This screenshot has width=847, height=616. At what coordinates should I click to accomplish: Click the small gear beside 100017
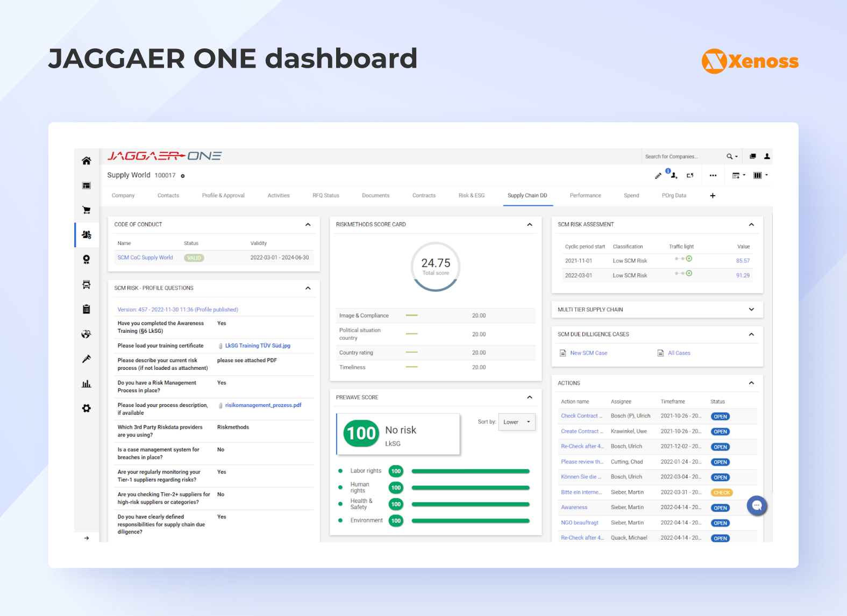[183, 176]
